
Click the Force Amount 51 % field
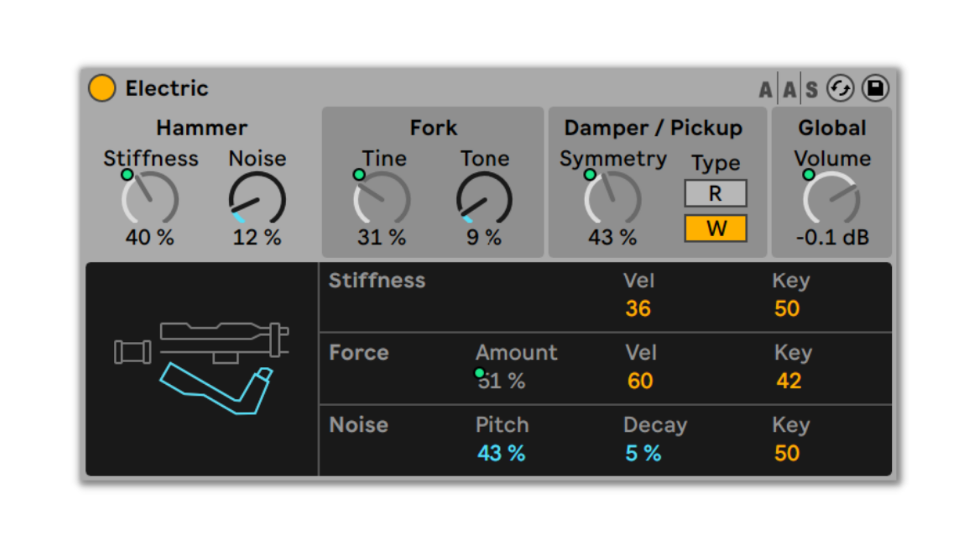502,381
